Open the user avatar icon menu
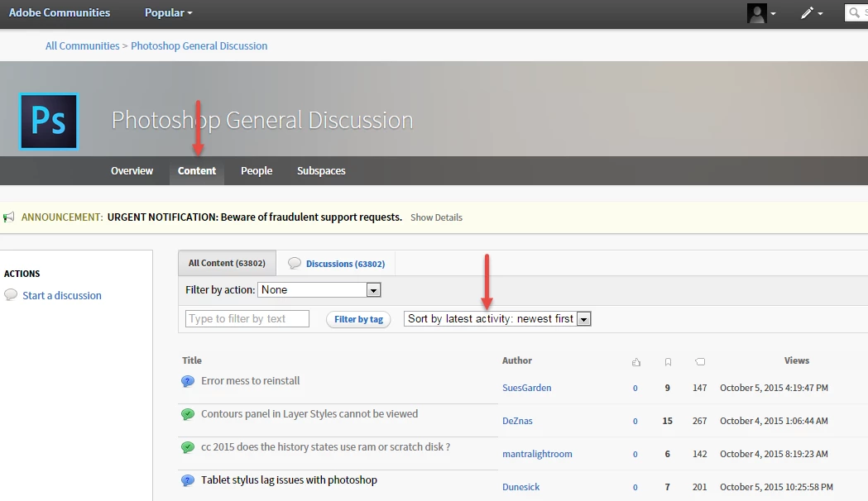Screen dimensions: 868x501 [756, 12]
